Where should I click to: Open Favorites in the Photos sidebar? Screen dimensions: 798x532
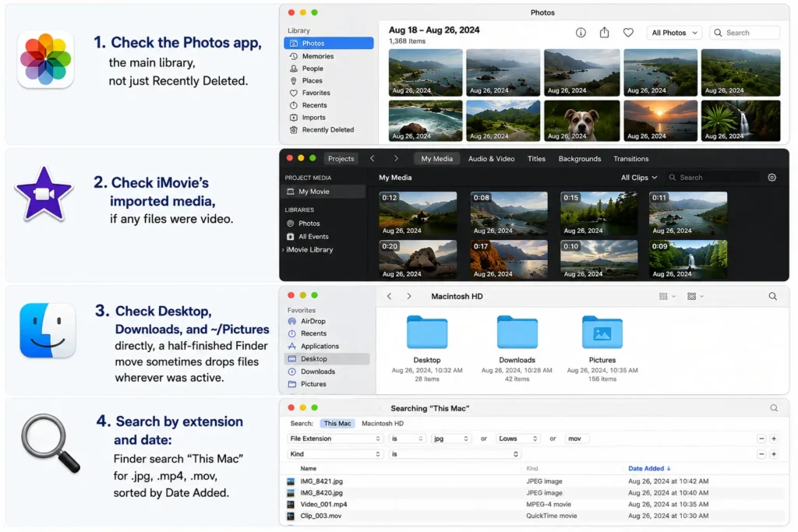(x=316, y=93)
